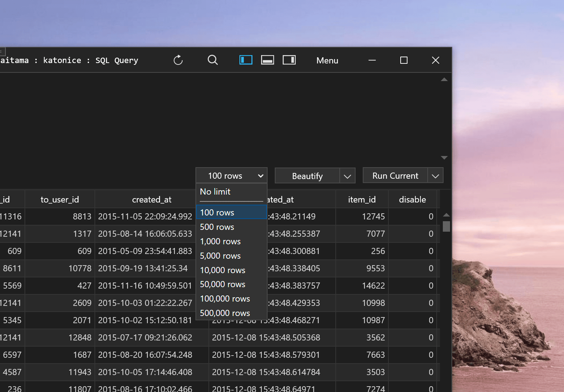
Task: Click the Beautify button
Action: 307,176
